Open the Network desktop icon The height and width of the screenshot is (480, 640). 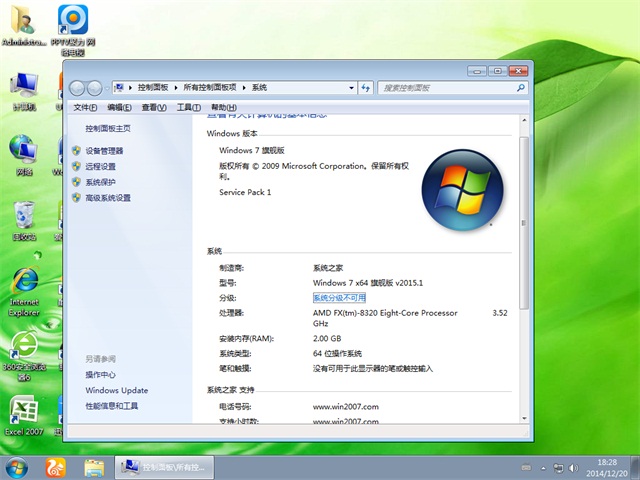pos(24,155)
